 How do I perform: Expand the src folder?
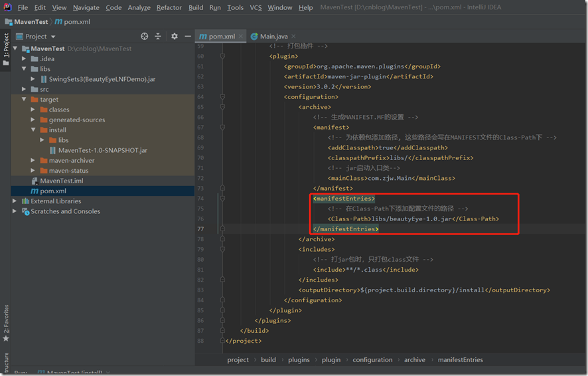tap(24, 89)
